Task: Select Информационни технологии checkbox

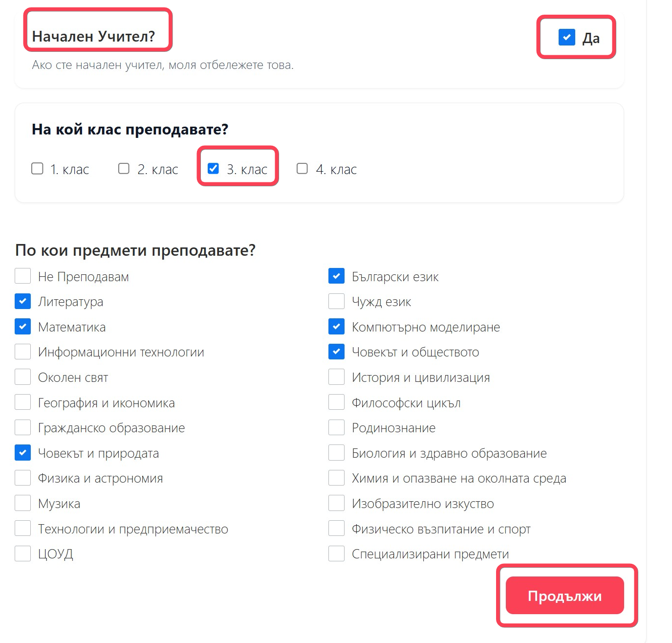Action: [23, 352]
